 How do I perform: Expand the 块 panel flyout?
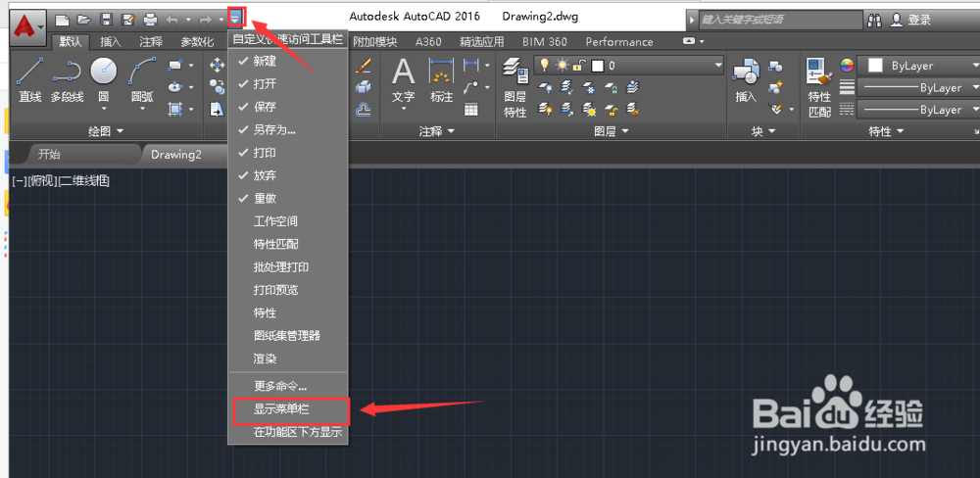coord(763,131)
